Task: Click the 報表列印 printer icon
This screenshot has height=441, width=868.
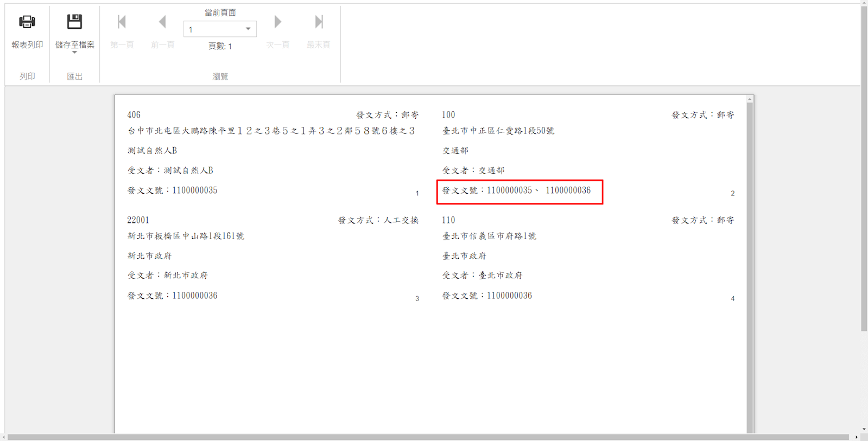Action: pos(27,22)
